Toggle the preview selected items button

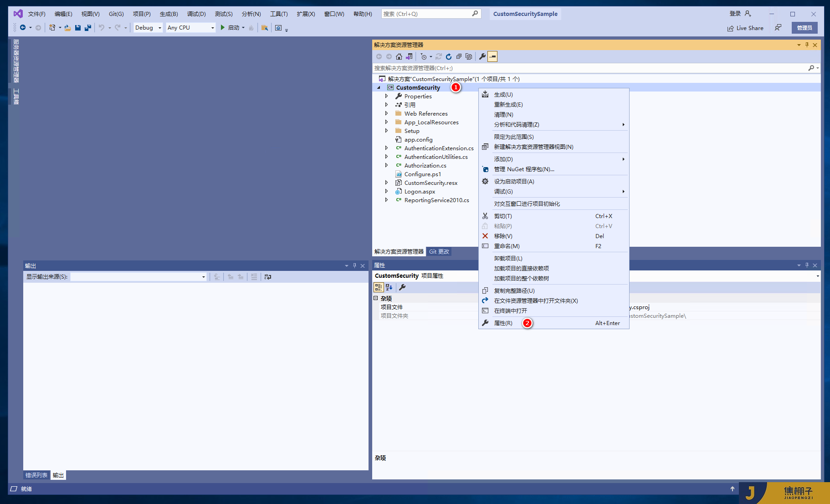pyautogui.click(x=492, y=56)
